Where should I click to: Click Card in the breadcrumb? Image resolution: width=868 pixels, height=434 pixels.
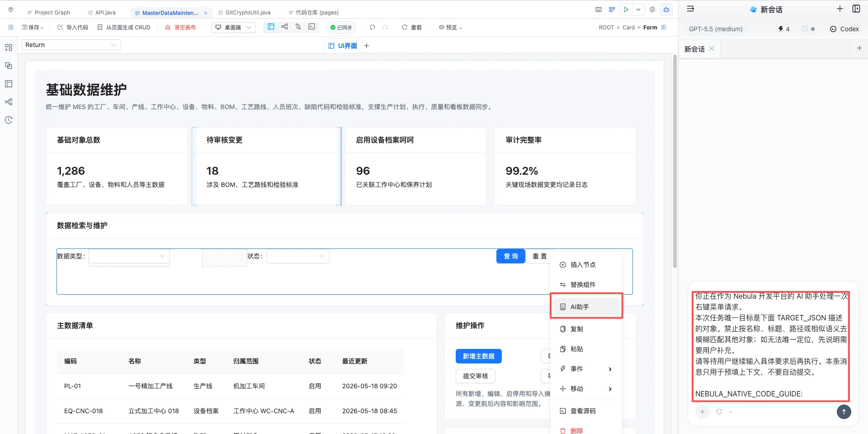pyautogui.click(x=628, y=28)
